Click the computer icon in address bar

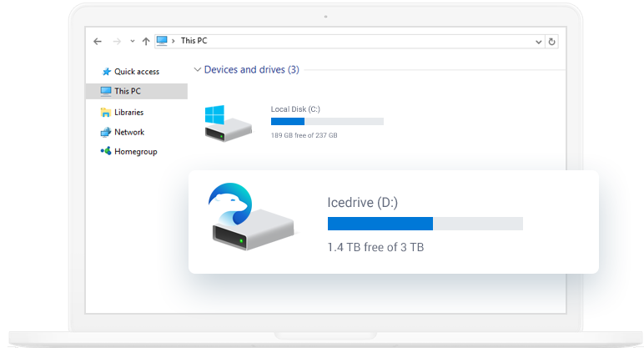tap(162, 41)
